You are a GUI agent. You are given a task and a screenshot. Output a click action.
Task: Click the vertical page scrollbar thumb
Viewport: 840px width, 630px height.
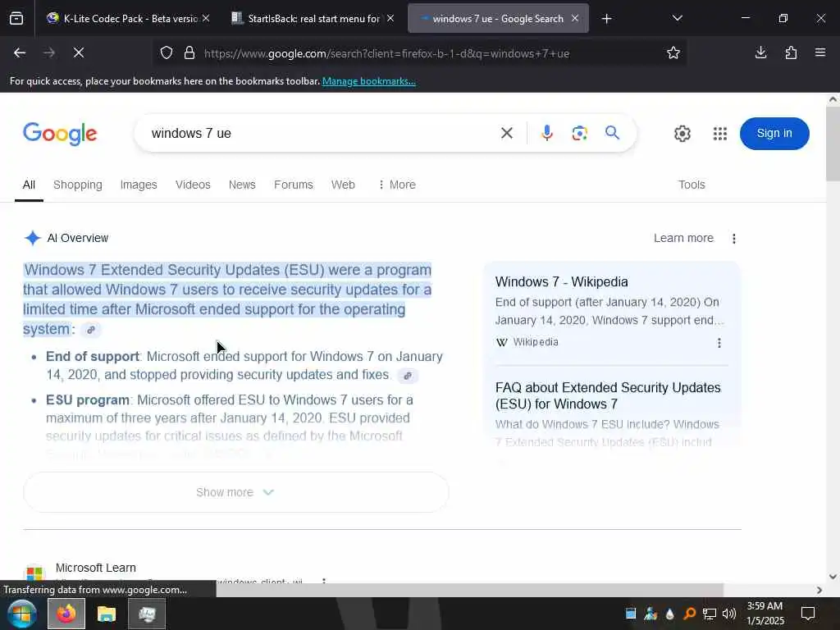click(833, 144)
